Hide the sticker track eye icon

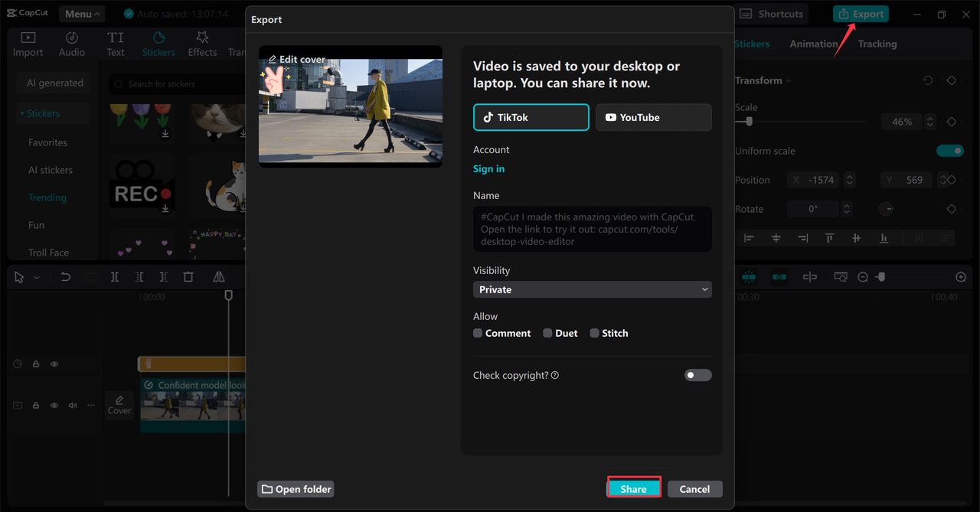point(54,364)
